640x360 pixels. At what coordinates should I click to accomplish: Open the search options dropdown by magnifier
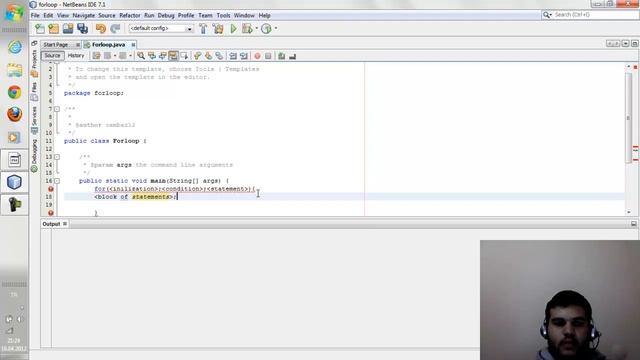[x=547, y=15]
